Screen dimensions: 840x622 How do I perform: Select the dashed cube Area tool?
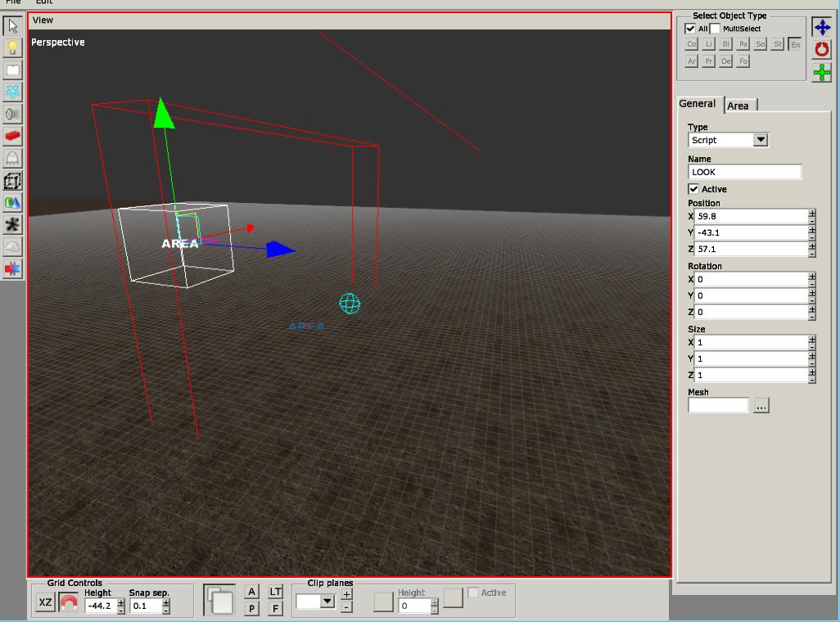coord(12,181)
